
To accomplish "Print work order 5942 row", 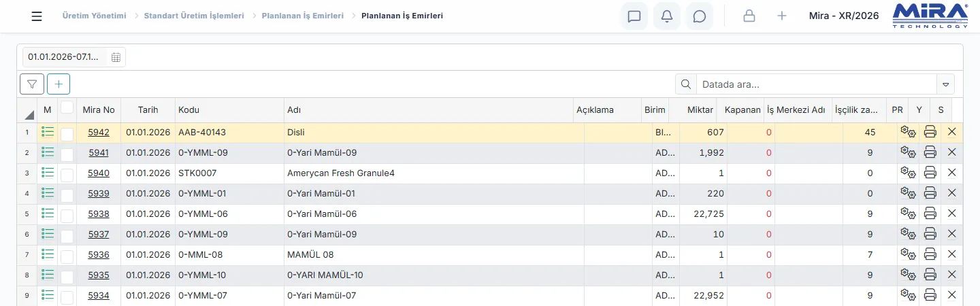I will 930,133.
